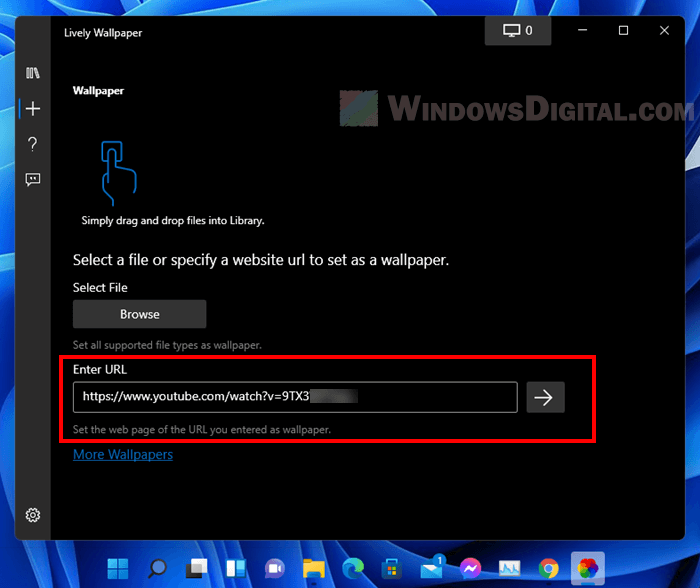Open Windows Start menu
Image resolution: width=700 pixels, height=588 pixels.
(118, 569)
